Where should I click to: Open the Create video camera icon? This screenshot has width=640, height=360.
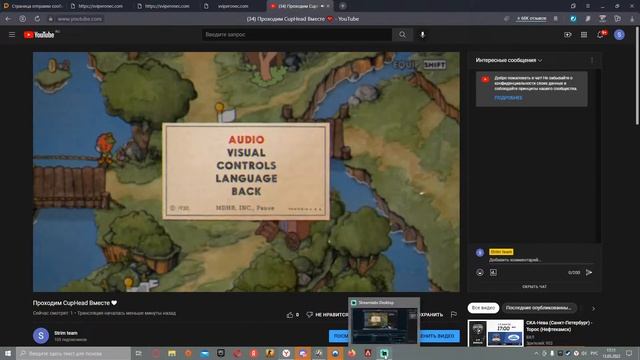click(x=567, y=35)
